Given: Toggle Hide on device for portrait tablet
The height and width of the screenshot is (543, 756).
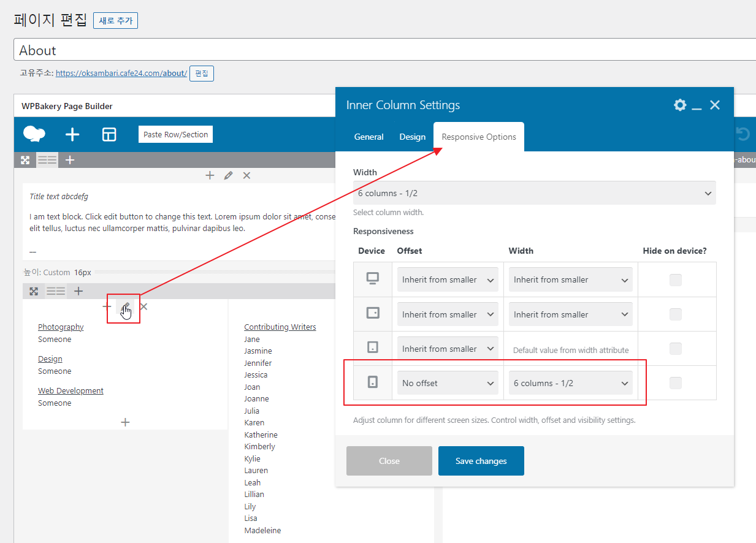Looking at the screenshot, I should coord(675,348).
